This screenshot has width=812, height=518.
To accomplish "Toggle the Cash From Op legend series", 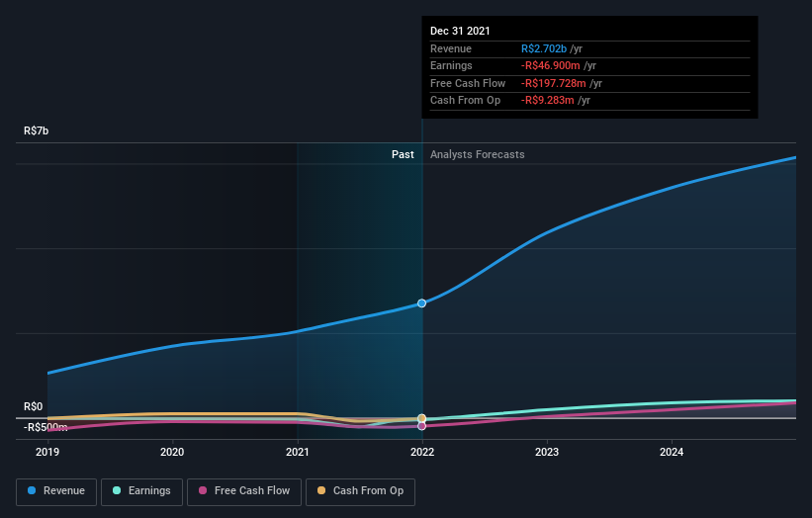I will [x=360, y=491].
